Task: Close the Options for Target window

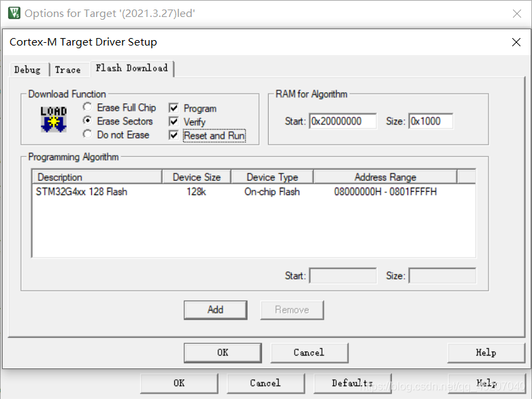Action: (517, 13)
